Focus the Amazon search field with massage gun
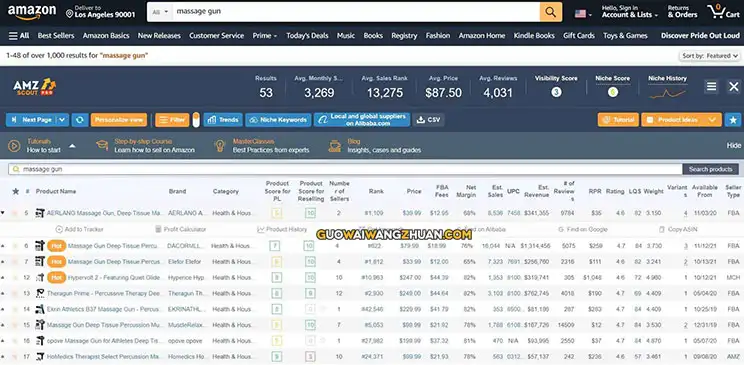 [356, 12]
